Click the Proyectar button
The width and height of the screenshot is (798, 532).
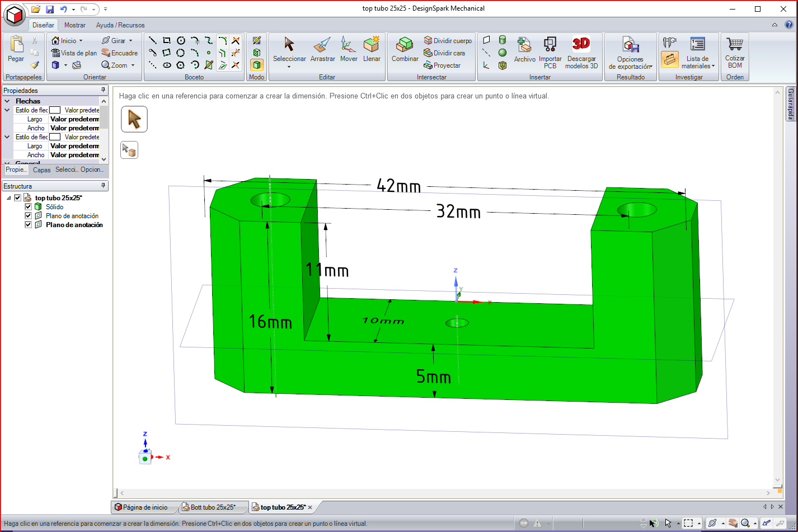(x=442, y=65)
